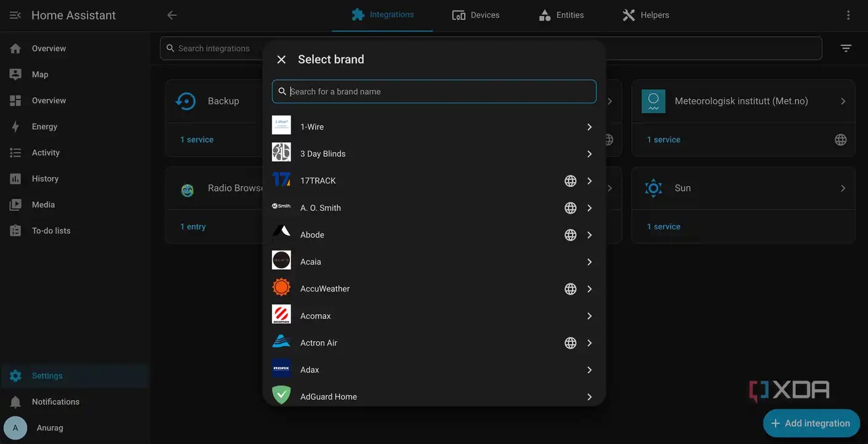
Task: Click the AccuWeather sun logo
Action: [281, 287]
